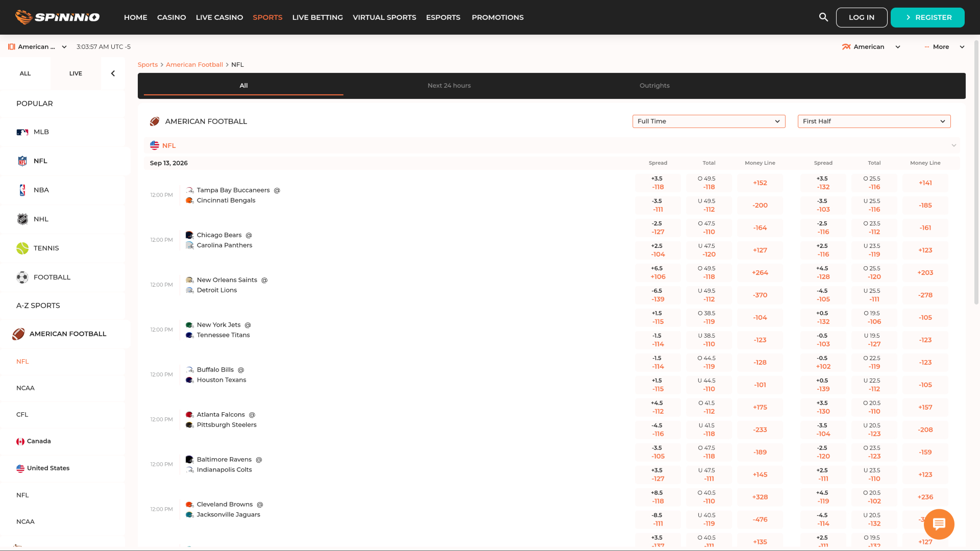
Task: Open the American odds format dropdown
Action: (871, 47)
